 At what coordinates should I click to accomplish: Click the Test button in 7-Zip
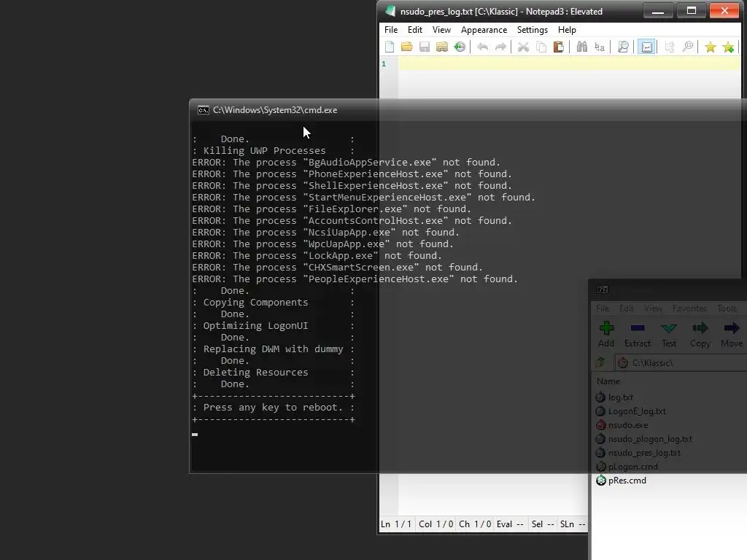click(x=669, y=334)
